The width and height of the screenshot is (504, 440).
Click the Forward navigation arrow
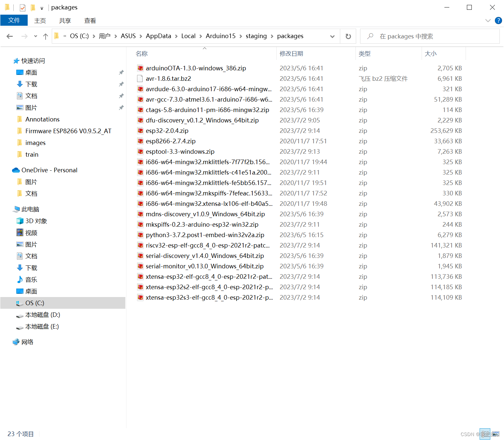[24, 36]
